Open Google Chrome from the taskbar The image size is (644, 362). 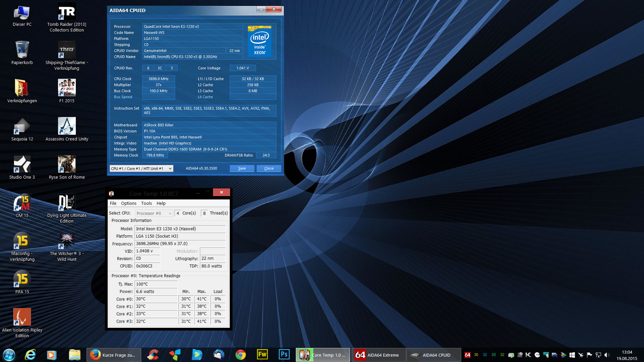240,355
